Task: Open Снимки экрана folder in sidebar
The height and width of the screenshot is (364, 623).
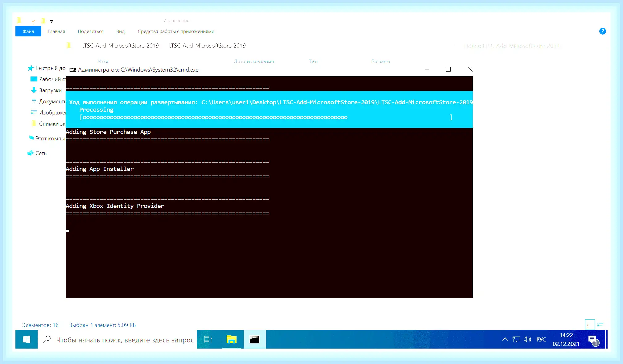Action: tap(48, 124)
